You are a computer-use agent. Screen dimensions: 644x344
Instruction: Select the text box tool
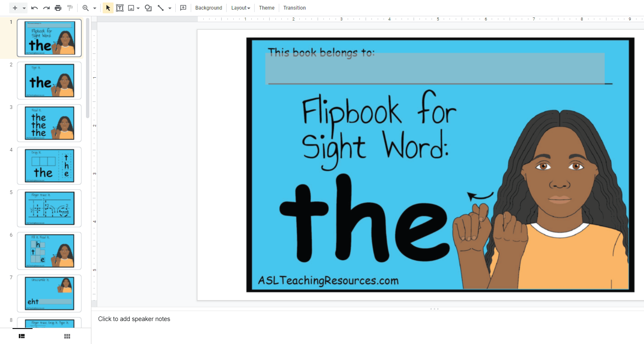[x=120, y=8]
